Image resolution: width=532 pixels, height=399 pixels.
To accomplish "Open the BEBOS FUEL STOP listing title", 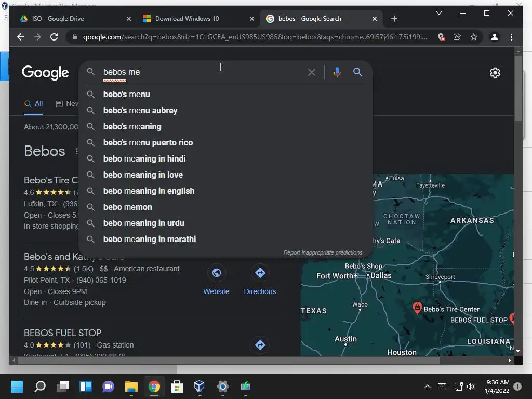I will [x=62, y=333].
